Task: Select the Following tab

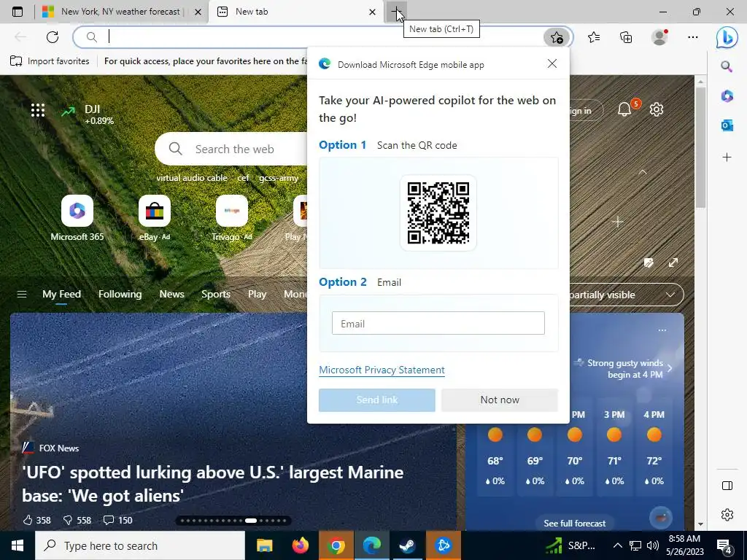Action: pos(120,295)
